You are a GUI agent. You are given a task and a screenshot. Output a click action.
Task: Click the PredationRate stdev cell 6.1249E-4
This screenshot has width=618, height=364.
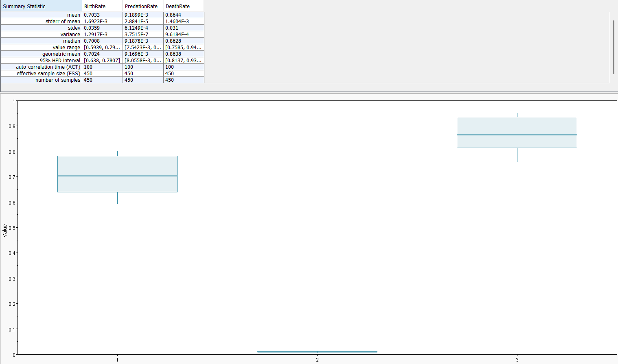(142, 28)
